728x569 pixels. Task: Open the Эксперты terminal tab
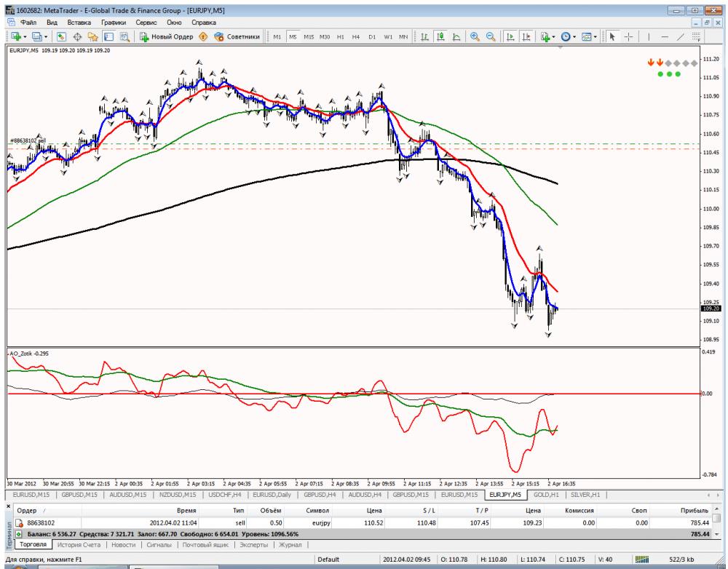coord(253,544)
